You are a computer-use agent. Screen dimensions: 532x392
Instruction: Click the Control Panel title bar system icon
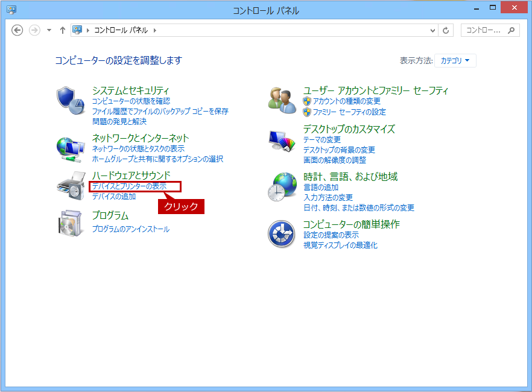point(11,10)
